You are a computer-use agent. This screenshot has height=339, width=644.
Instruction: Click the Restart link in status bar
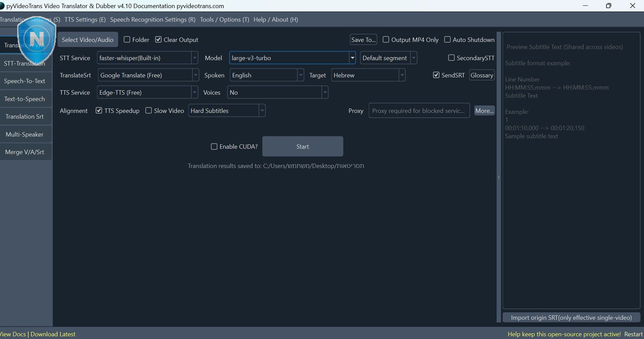click(634, 334)
